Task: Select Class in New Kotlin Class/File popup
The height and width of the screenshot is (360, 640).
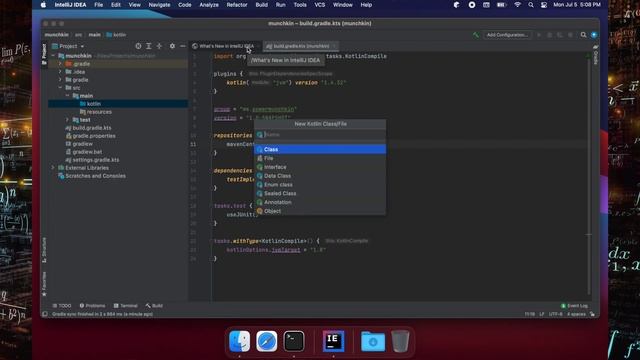Action: (x=320, y=149)
